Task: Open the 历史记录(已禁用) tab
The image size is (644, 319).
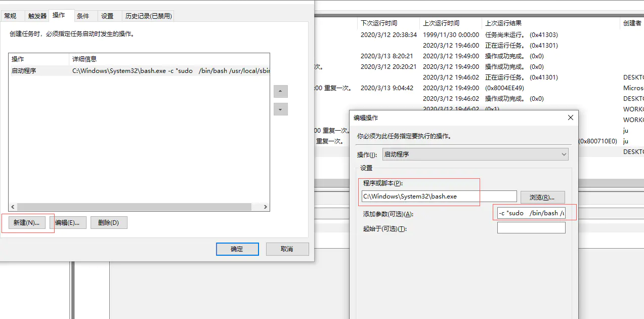Action: pos(149,16)
